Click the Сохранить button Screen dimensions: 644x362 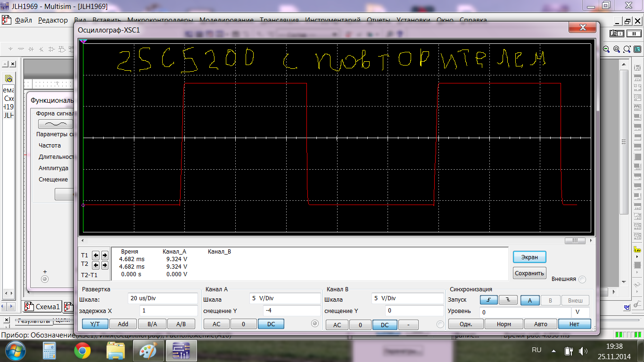(529, 273)
